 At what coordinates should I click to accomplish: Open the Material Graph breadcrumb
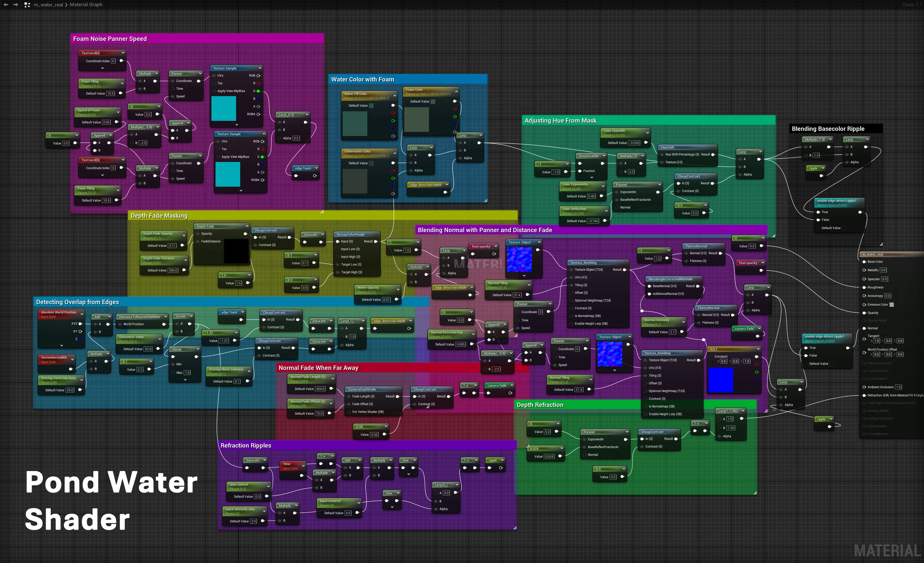click(86, 5)
